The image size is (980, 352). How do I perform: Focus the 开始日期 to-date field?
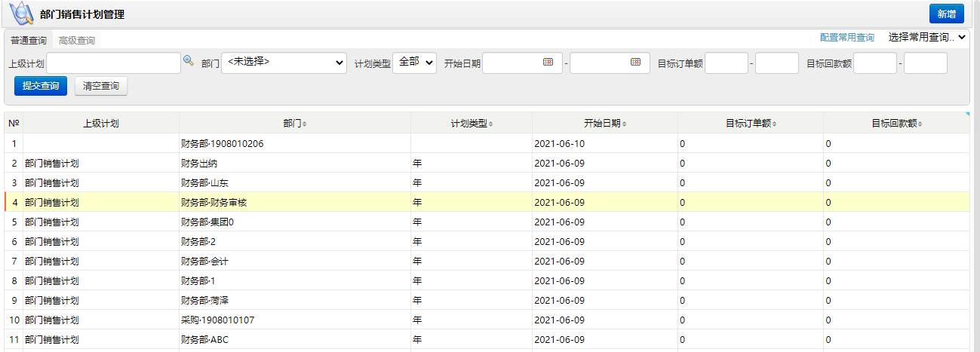click(610, 63)
